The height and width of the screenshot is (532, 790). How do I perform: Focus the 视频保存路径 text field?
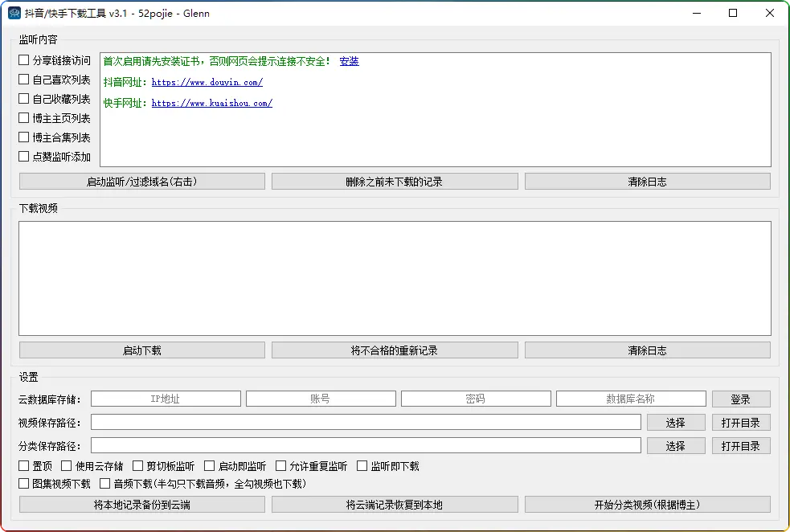(x=366, y=422)
